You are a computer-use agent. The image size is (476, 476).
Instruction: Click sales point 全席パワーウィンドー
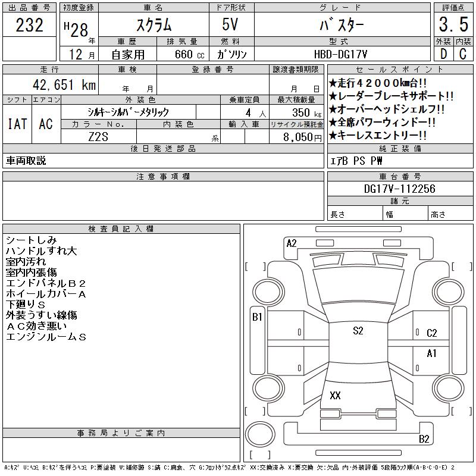click(382, 123)
